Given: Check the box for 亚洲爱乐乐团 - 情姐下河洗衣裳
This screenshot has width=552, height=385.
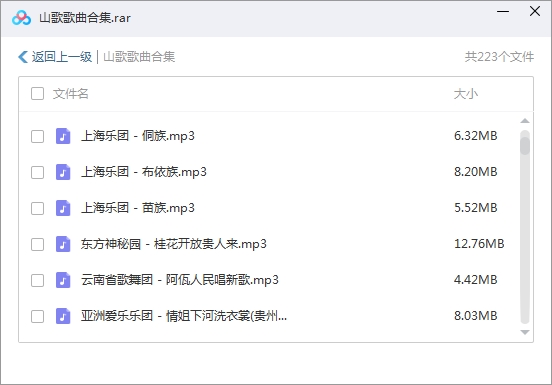Looking at the screenshot, I should [37, 316].
